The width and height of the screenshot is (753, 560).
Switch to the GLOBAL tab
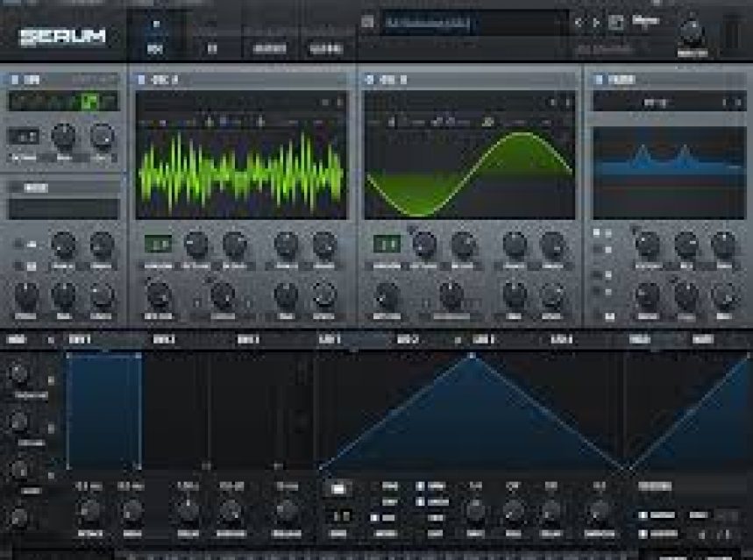point(325,48)
